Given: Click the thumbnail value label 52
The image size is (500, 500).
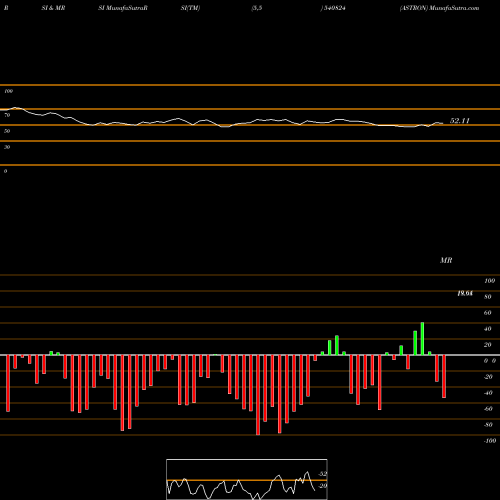Looking at the screenshot, I should pos(323,474).
